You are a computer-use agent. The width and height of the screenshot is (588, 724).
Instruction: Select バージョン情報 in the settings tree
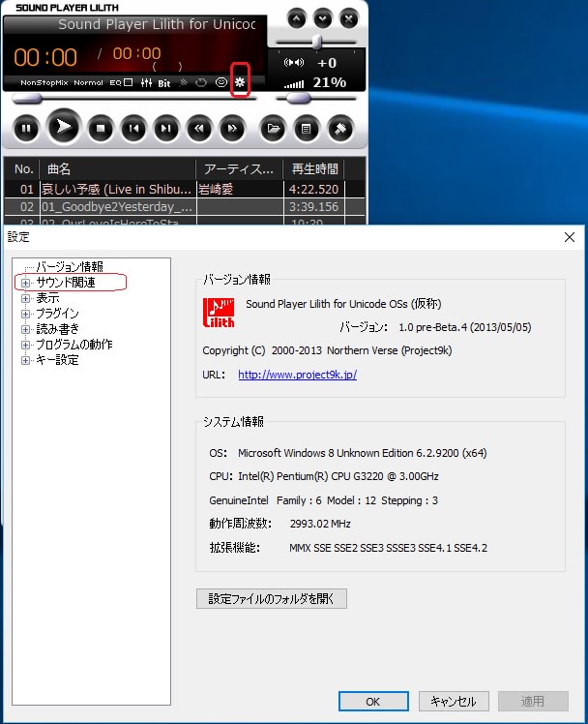pyautogui.click(x=70, y=266)
